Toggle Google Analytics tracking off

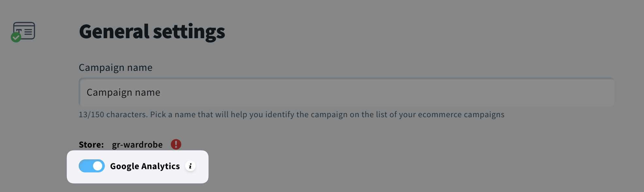(x=92, y=166)
